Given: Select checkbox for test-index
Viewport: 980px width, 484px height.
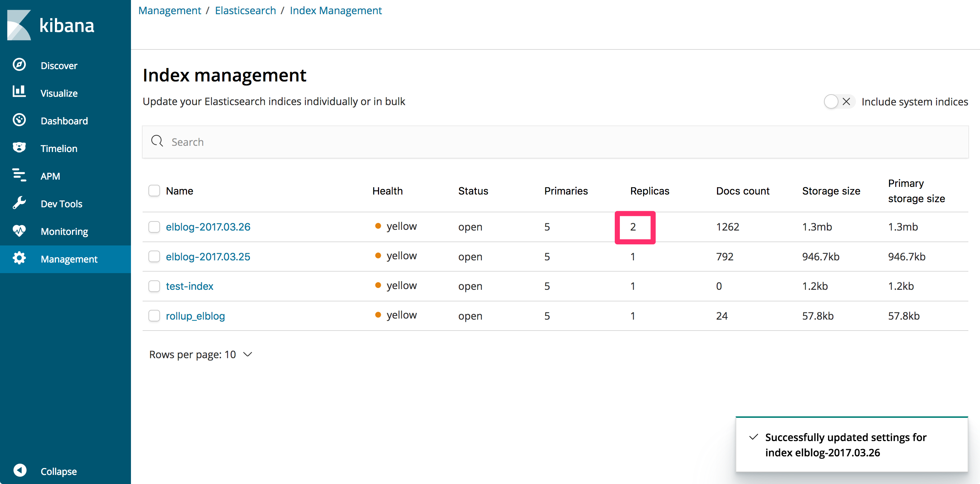Looking at the screenshot, I should [x=154, y=286].
